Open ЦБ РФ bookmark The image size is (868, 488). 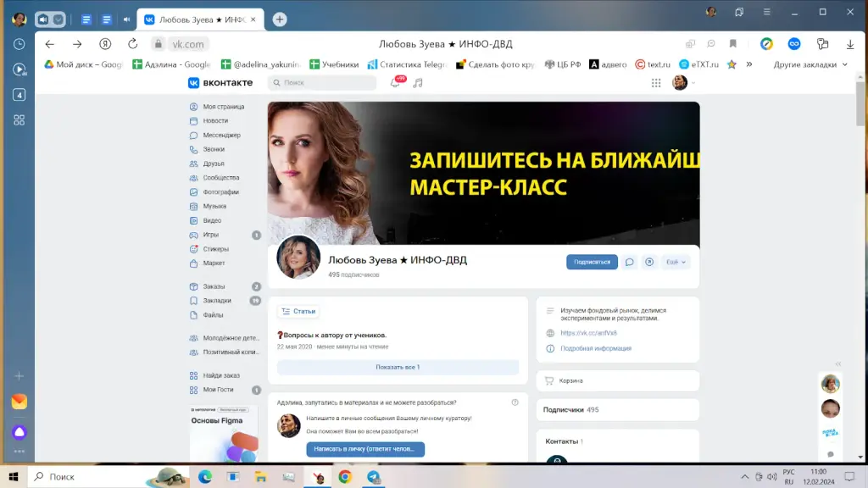tap(563, 64)
